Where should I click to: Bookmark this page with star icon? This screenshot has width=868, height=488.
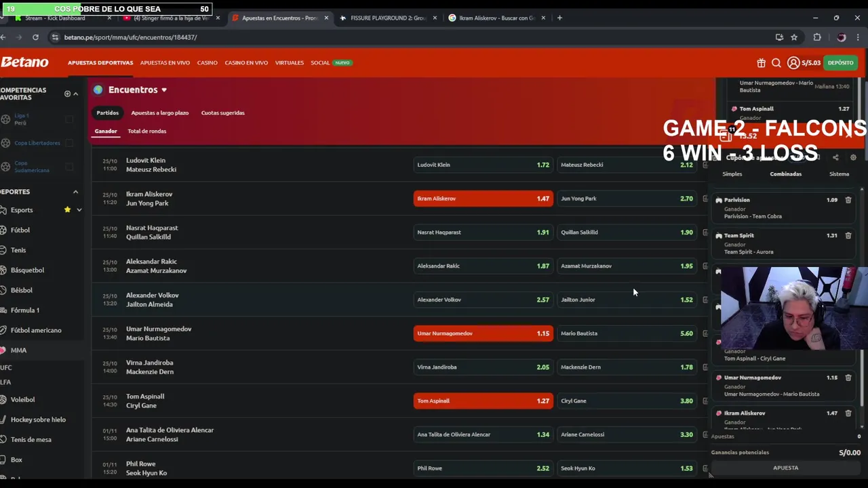[x=794, y=37]
